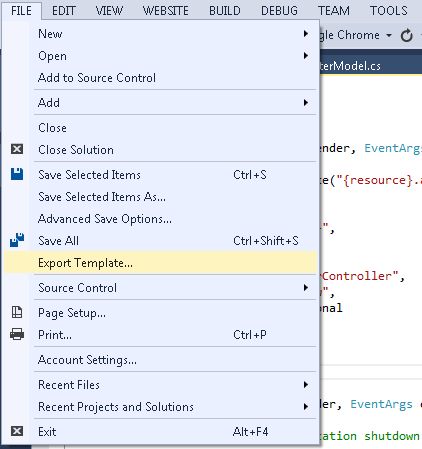Click the Save Selected Items floppy icon
This screenshot has height=449, width=422.
click(17, 174)
